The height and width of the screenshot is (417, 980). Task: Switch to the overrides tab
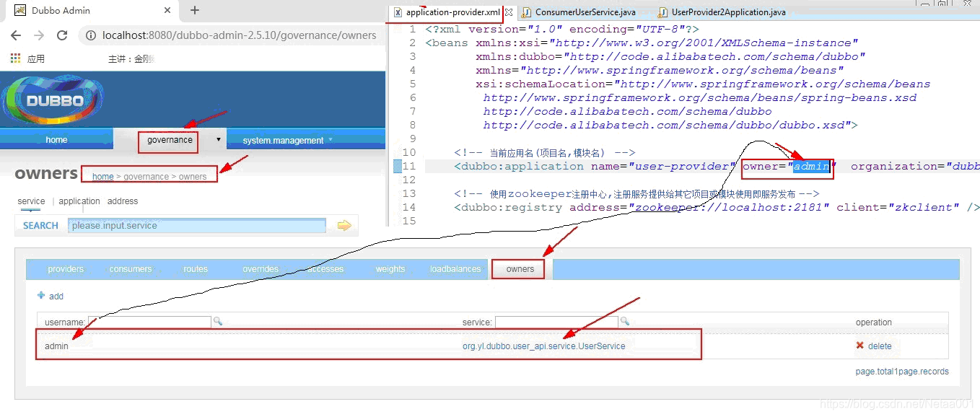tap(261, 269)
